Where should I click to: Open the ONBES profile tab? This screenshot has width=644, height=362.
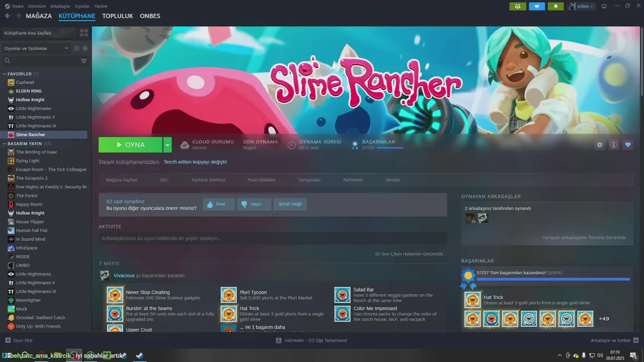[150, 16]
